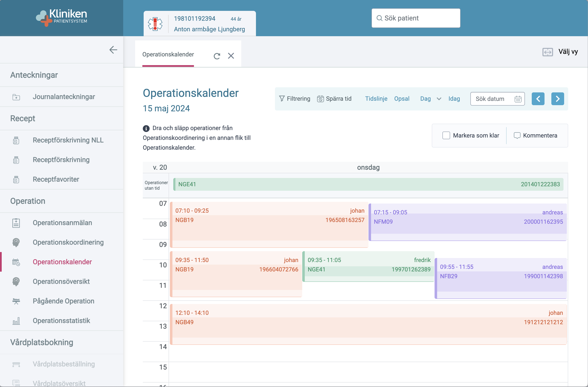Open the patient medical alert icon
The height and width of the screenshot is (387, 588).
[x=155, y=24]
